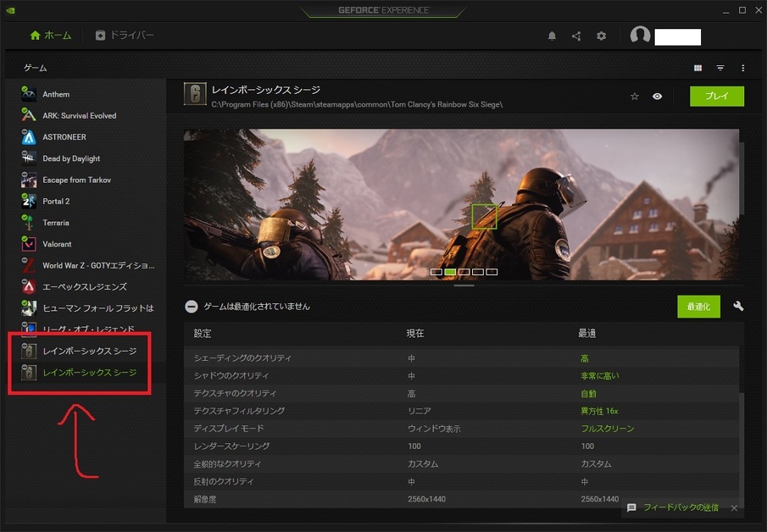The width and height of the screenshot is (767, 532).
Task: Switch to the ドライバー tab
Action: [x=126, y=35]
